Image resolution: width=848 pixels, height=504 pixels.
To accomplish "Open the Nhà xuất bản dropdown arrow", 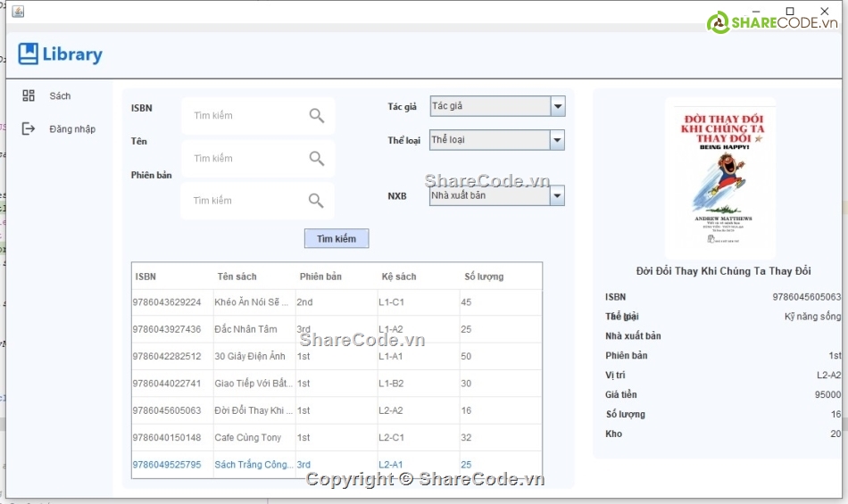I will click(557, 195).
